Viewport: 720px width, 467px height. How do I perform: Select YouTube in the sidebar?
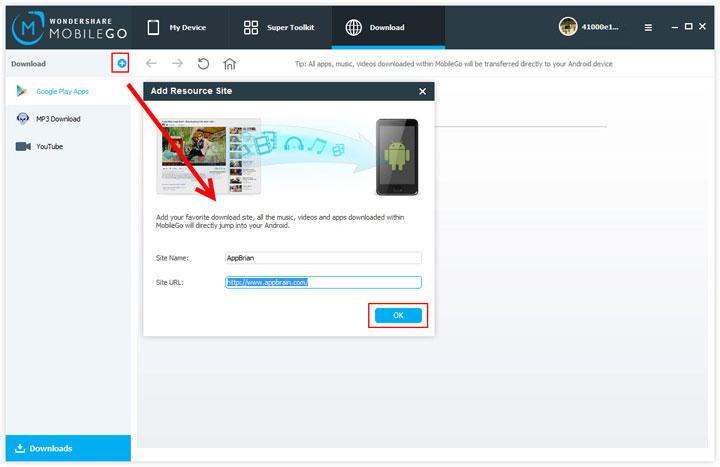(x=68, y=146)
